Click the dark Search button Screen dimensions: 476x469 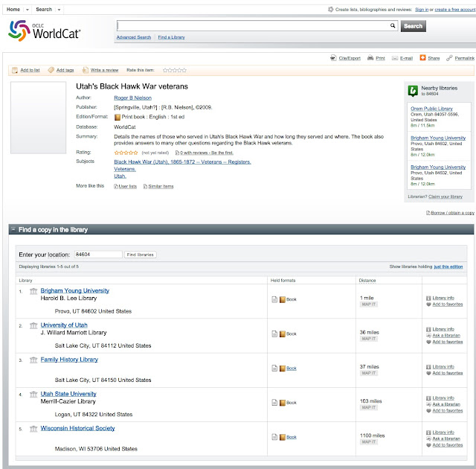(414, 26)
